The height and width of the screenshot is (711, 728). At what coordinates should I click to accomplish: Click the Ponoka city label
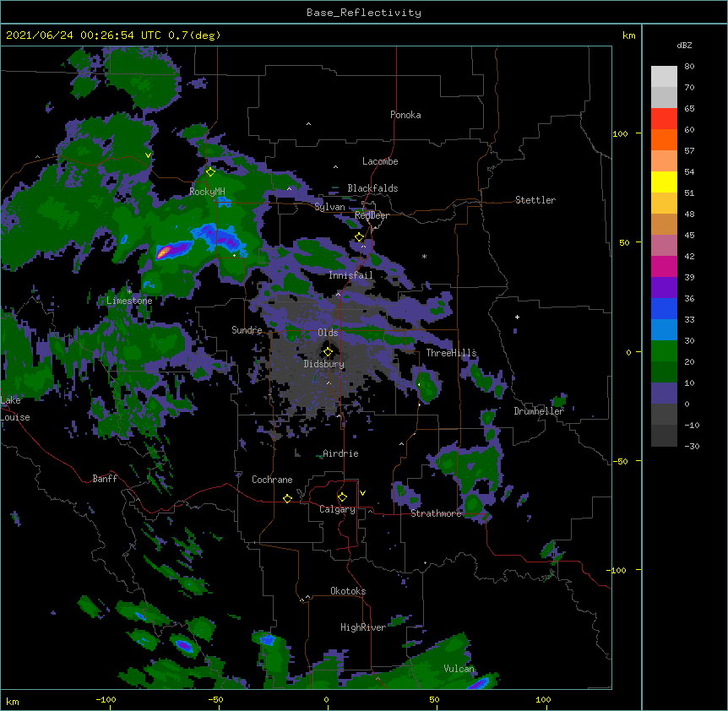click(x=405, y=115)
